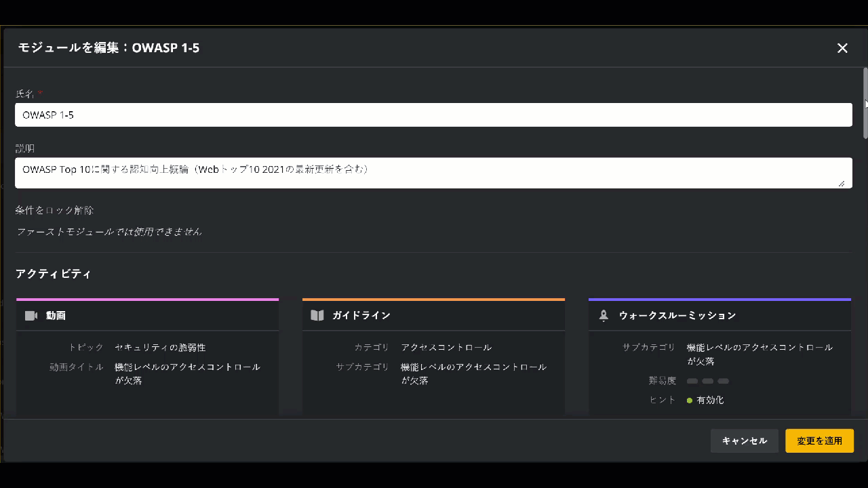Click into the OWASP 1-5 name field

(x=434, y=115)
